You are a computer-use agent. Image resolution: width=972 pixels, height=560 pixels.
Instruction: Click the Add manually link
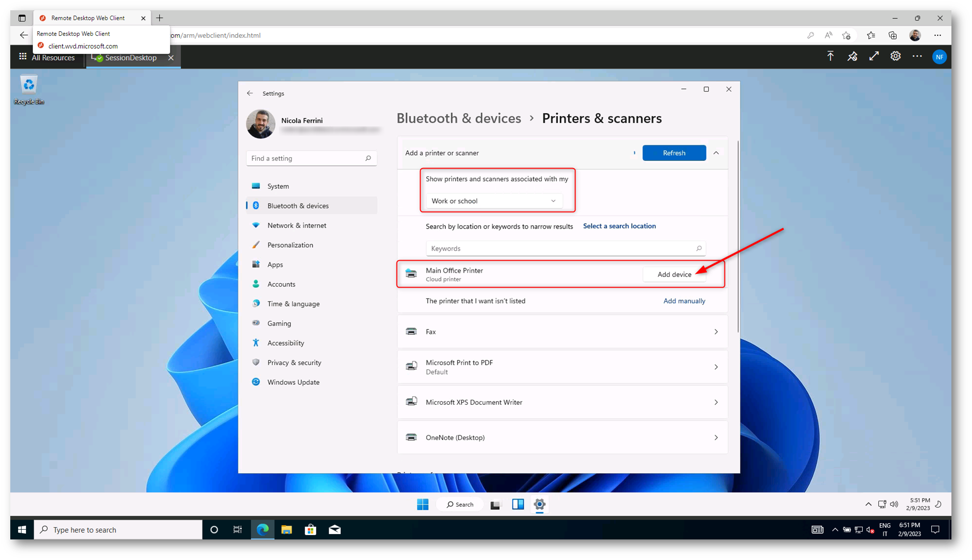pos(684,301)
